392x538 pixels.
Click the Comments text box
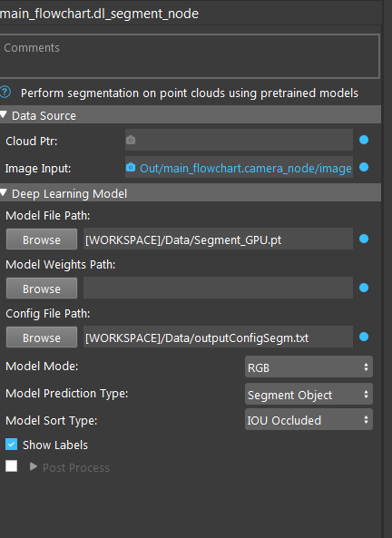(x=190, y=56)
